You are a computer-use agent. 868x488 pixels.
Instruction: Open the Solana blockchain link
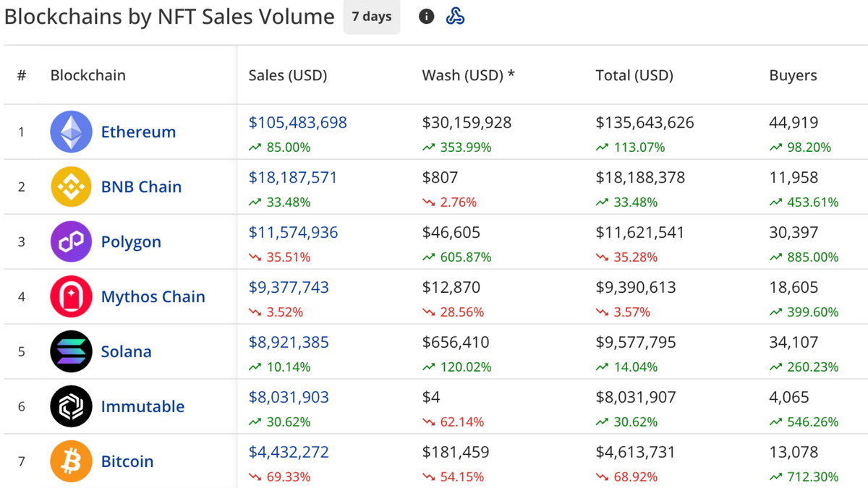[x=126, y=352]
